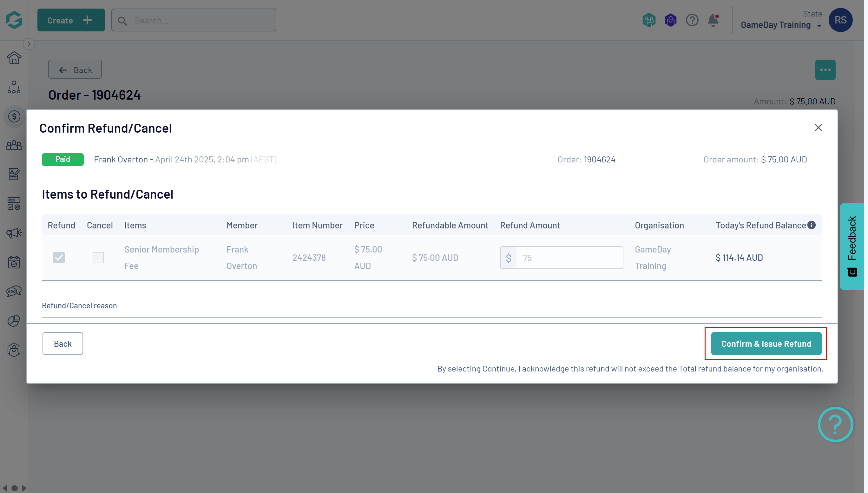Click the Back button in dialog footer
The height and width of the screenshot is (493, 868).
[x=62, y=343]
